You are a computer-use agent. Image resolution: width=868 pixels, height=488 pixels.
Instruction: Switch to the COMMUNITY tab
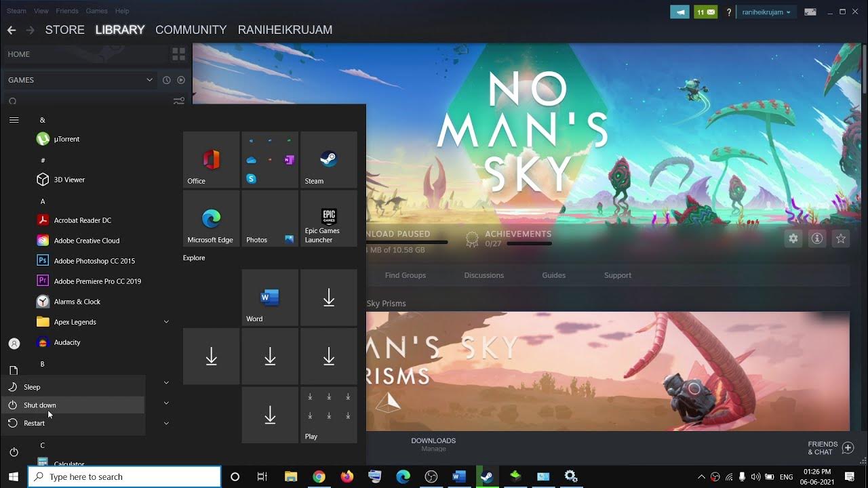click(x=191, y=30)
